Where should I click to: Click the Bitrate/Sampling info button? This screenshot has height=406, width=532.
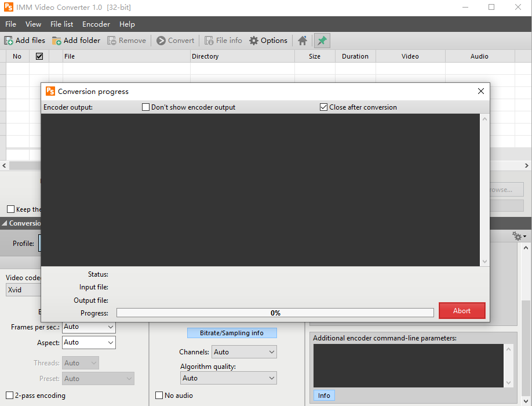(x=232, y=333)
